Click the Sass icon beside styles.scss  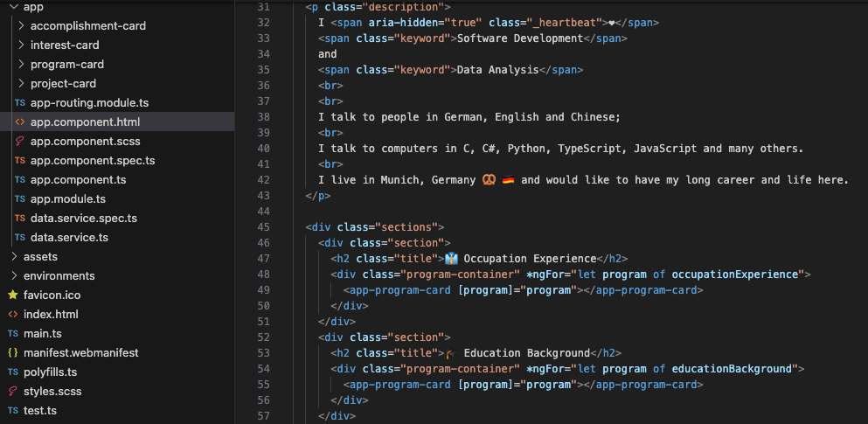(12, 392)
